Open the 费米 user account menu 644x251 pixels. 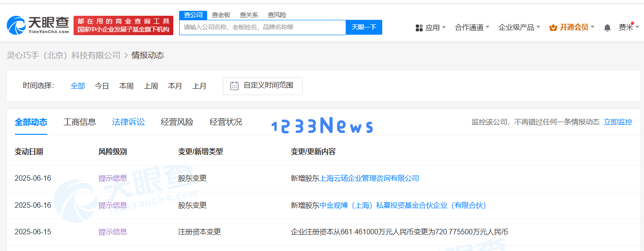tap(629, 27)
